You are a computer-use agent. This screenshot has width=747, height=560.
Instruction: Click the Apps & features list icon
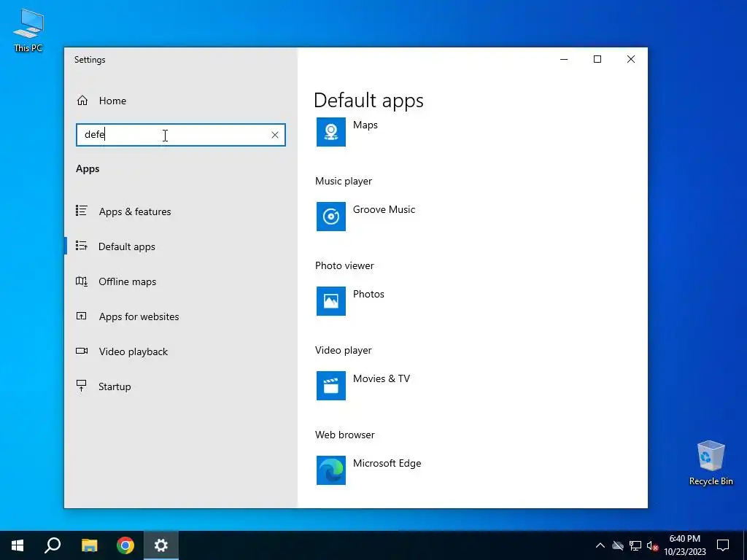(x=82, y=211)
